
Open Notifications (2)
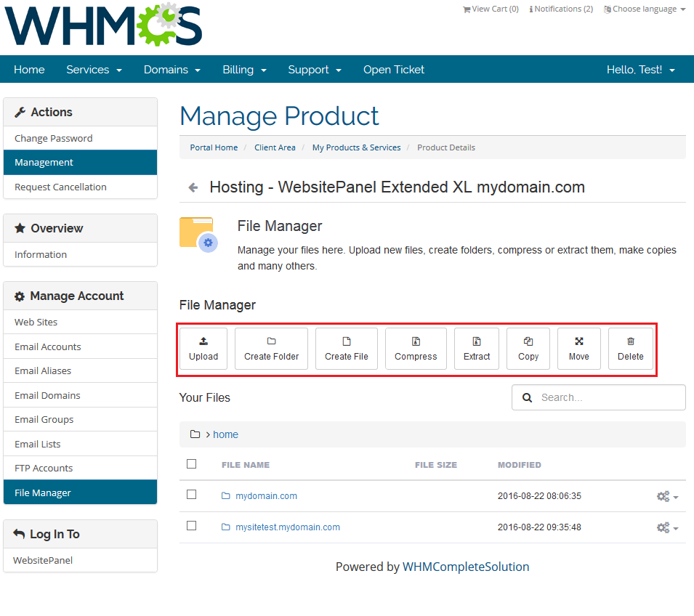coord(561,9)
